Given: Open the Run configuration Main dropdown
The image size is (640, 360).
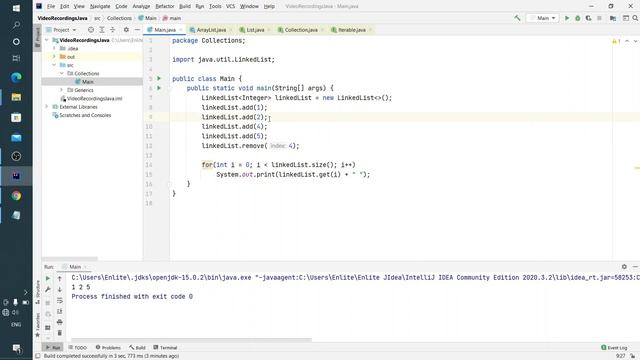Looking at the screenshot, I should click(x=542, y=18).
